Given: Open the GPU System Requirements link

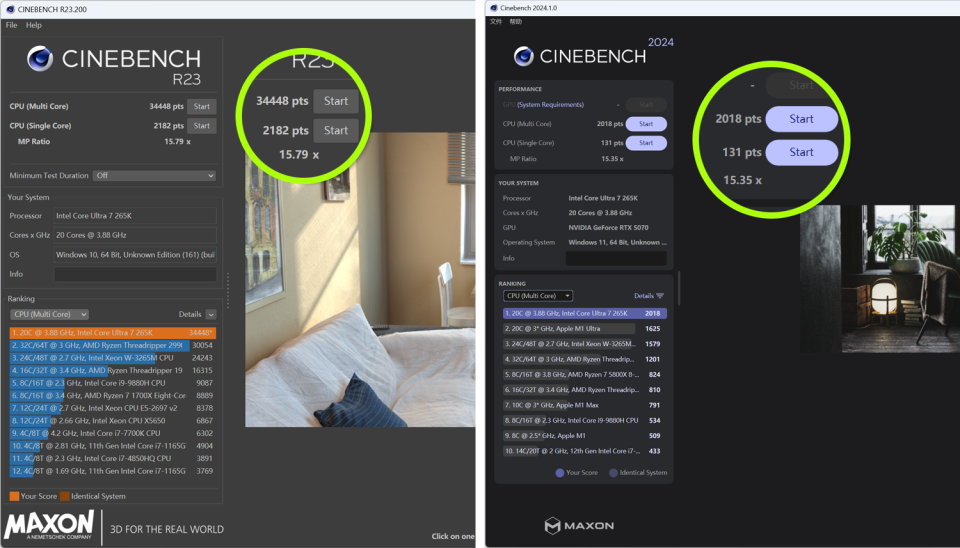Looking at the screenshot, I should [550, 105].
